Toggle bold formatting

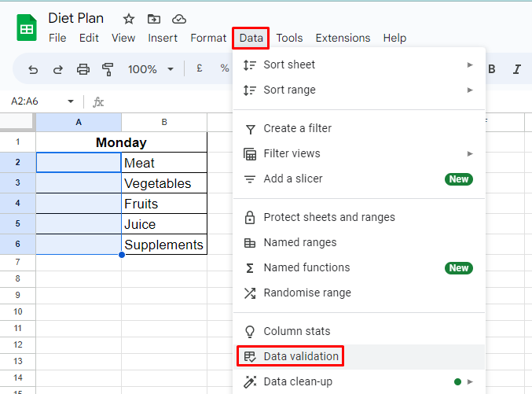tap(492, 69)
